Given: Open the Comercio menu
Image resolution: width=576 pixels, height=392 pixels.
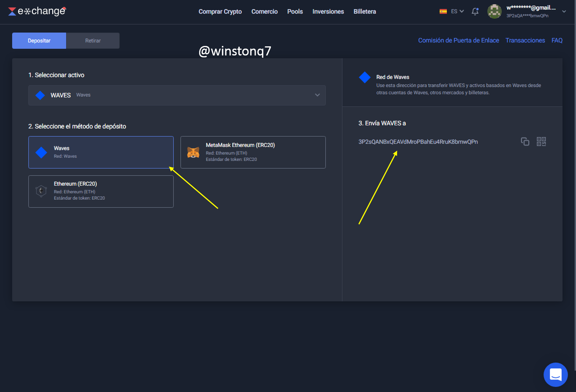Looking at the screenshot, I should tap(264, 11).
